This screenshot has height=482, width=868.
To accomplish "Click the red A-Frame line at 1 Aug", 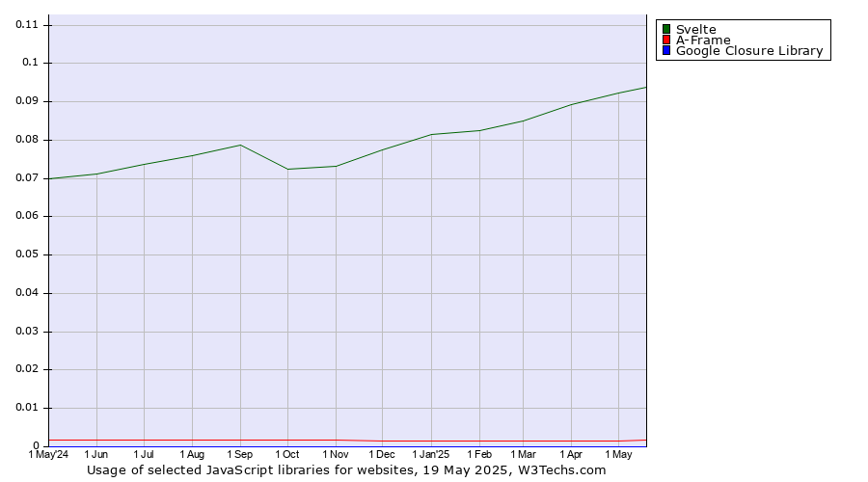I will tap(192, 441).
